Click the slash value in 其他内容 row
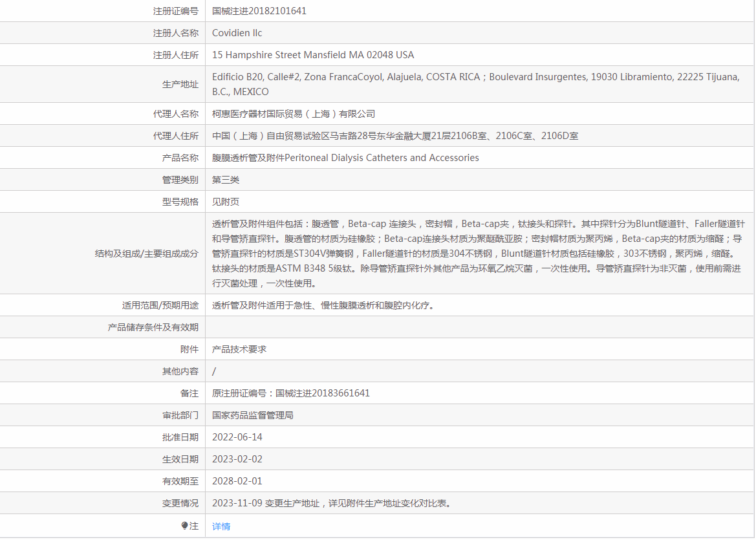 [214, 371]
